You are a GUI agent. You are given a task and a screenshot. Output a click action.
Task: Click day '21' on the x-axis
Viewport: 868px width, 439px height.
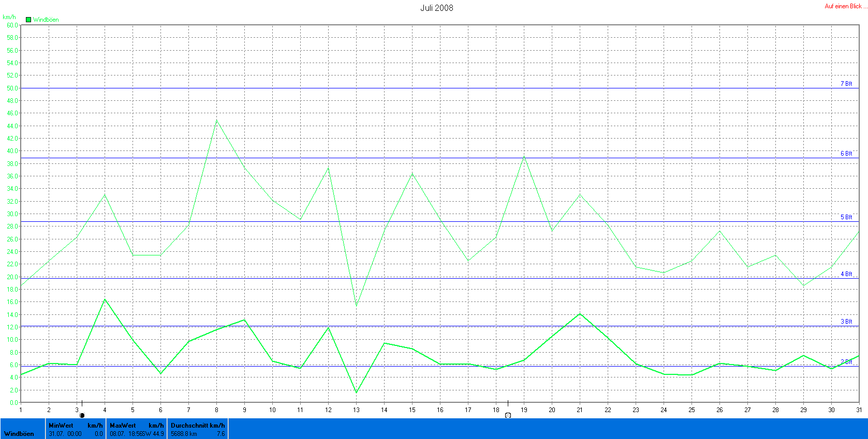pos(580,410)
